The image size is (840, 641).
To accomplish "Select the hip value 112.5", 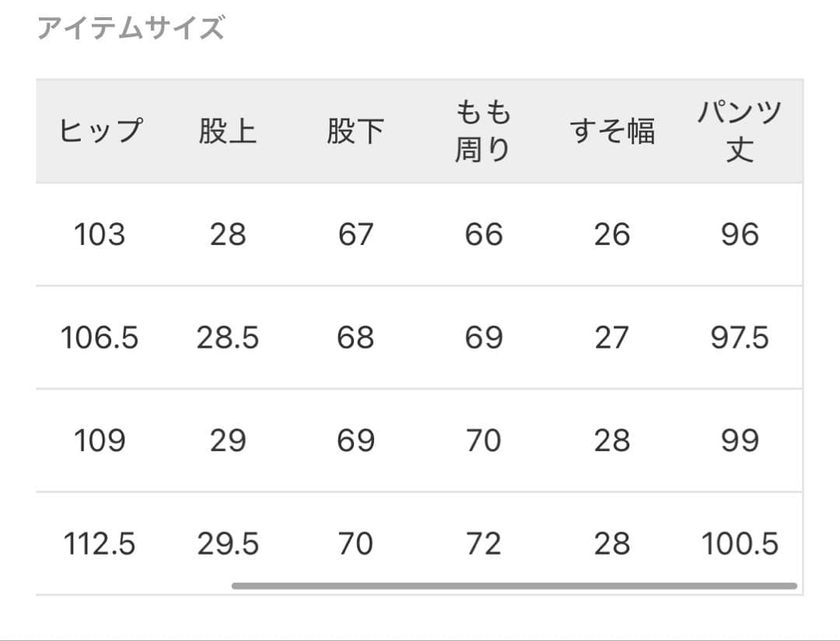I will pyautogui.click(x=100, y=544).
